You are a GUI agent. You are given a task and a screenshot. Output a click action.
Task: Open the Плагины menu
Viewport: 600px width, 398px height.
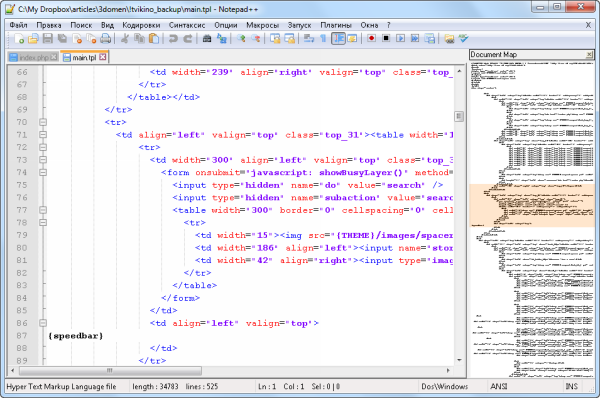(x=336, y=25)
